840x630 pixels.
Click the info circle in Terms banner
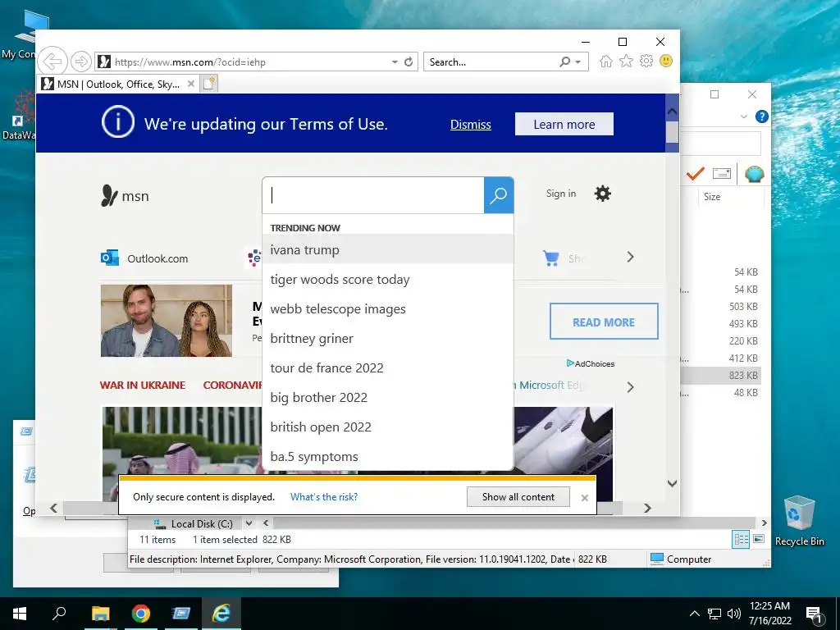coord(118,122)
